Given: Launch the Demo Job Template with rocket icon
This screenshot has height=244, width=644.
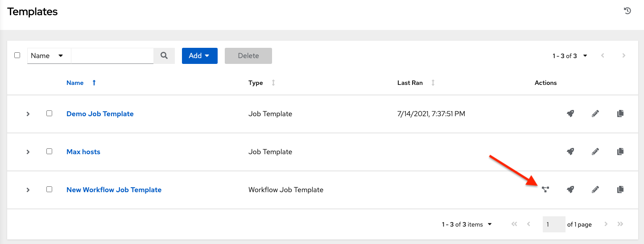Looking at the screenshot, I should click(570, 114).
